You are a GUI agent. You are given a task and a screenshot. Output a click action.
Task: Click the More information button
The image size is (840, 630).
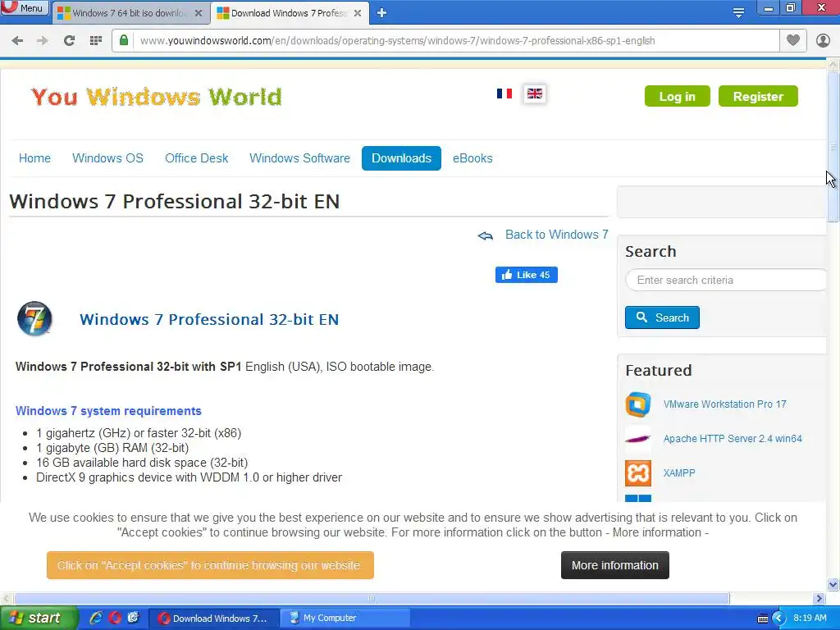(x=615, y=565)
